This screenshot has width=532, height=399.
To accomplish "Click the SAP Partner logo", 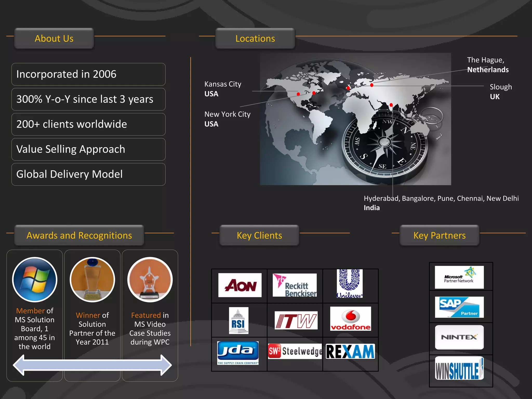I will pos(459,307).
